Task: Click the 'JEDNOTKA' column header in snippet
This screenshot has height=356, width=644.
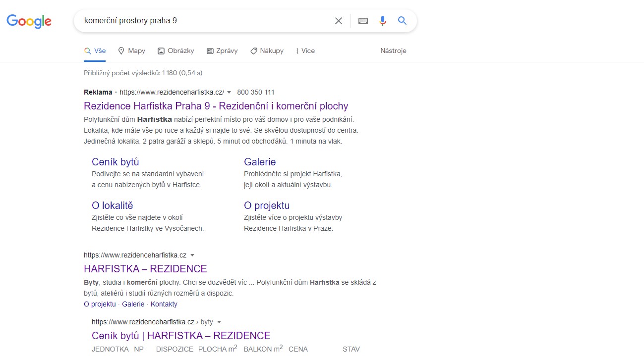Action: (110, 349)
